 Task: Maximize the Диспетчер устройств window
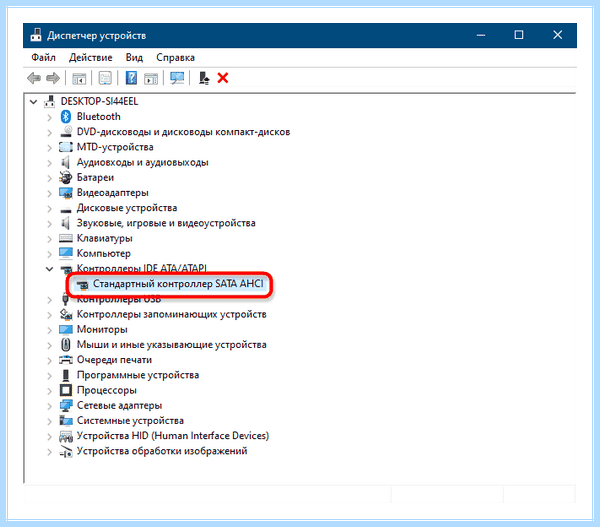coord(519,35)
